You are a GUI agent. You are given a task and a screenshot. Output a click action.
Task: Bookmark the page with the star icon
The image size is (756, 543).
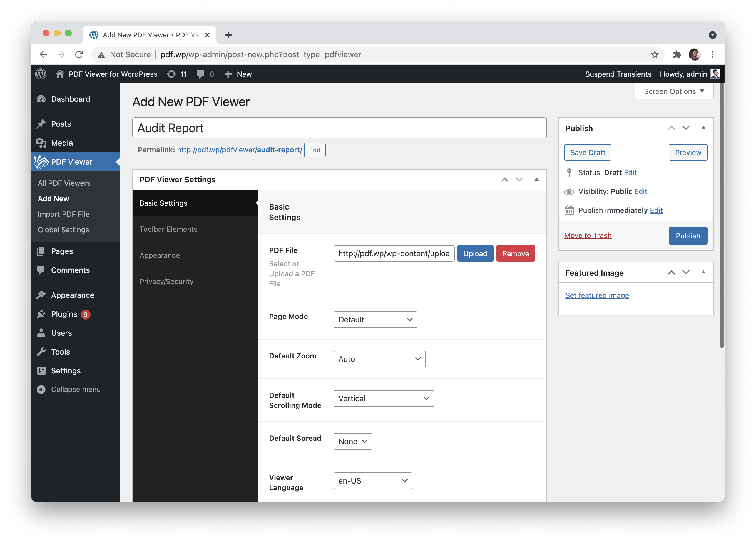click(655, 54)
